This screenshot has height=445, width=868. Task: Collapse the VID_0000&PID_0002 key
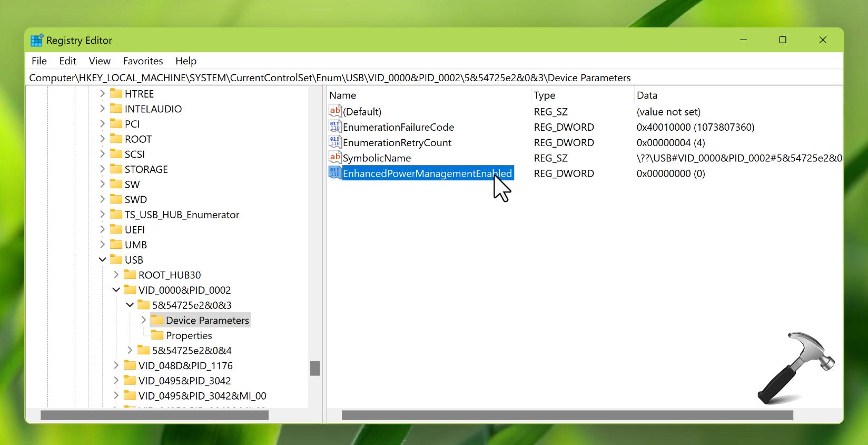[116, 290]
